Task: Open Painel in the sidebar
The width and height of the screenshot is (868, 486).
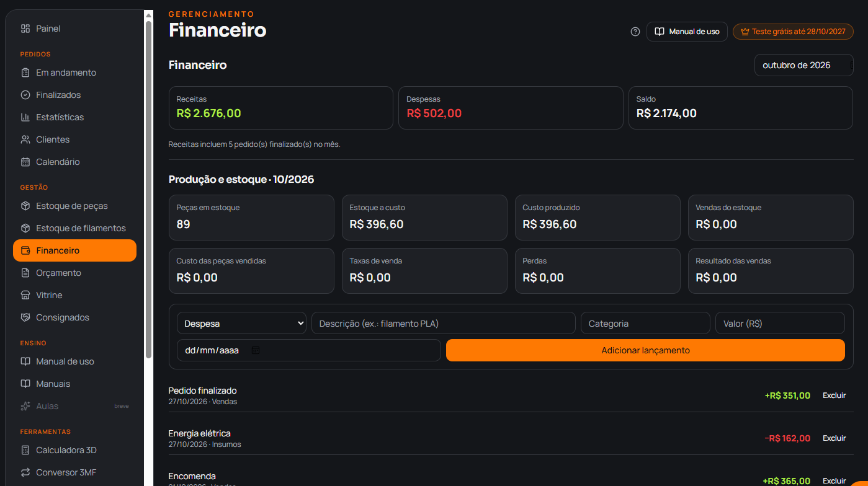Action: (74, 29)
